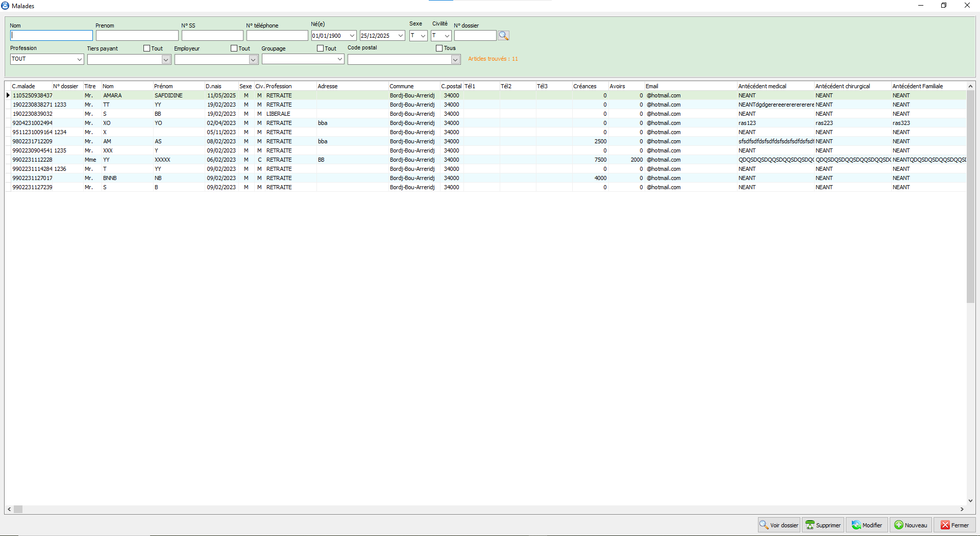Click the row pointer arrow beside AMARA
Screen dimensions: 980x536
[8, 95]
